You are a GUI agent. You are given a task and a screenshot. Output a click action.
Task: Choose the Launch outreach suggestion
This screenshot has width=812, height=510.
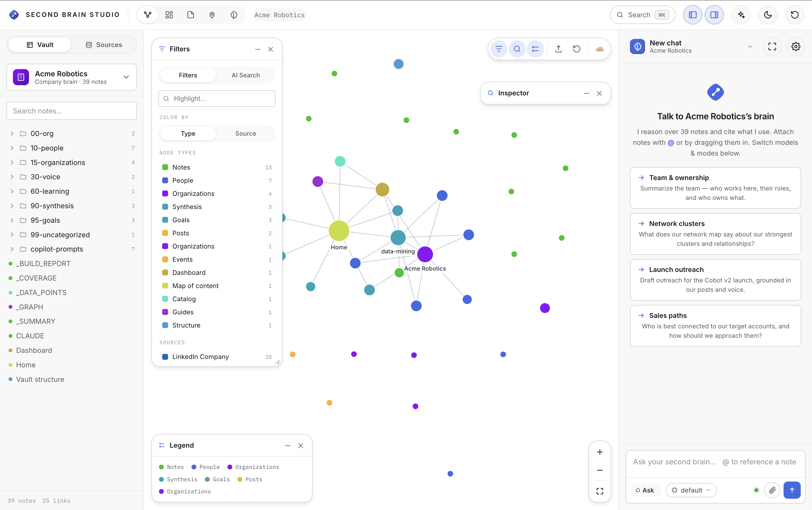pyautogui.click(x=715, y=280)
